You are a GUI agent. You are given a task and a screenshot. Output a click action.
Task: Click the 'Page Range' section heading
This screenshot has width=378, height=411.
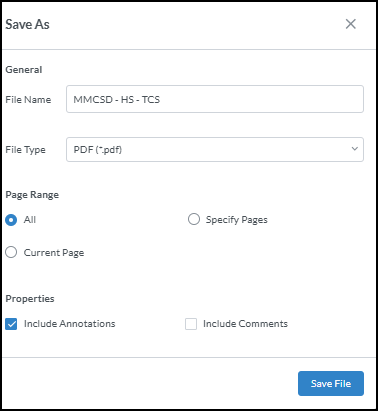pos(32,195)
